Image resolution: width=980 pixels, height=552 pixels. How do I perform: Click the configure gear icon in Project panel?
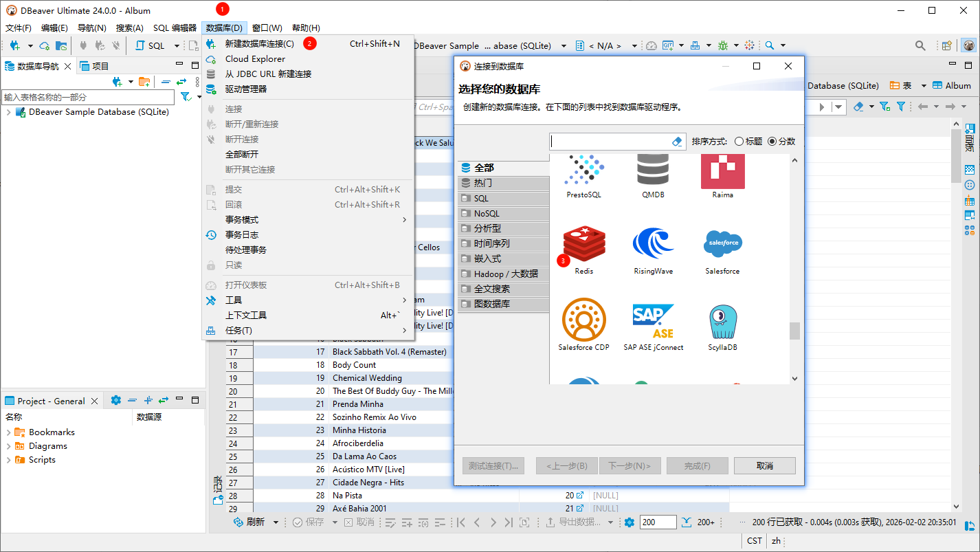[116, 400]
